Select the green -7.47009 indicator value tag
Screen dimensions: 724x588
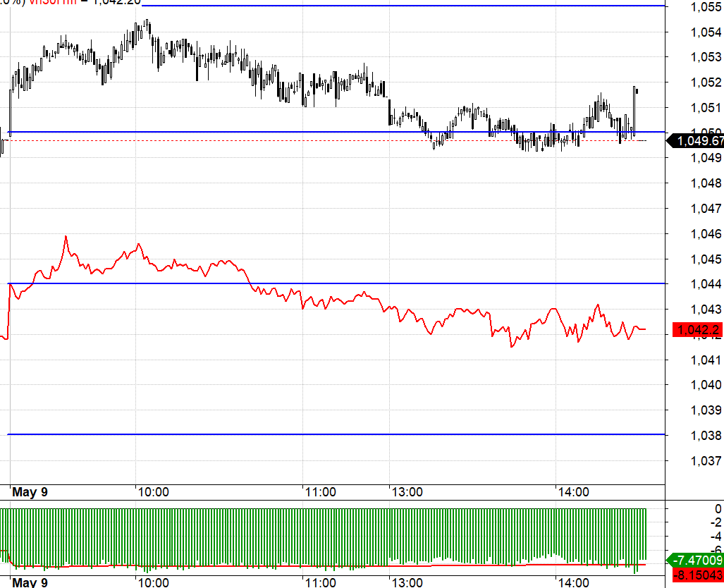point(696,560)
